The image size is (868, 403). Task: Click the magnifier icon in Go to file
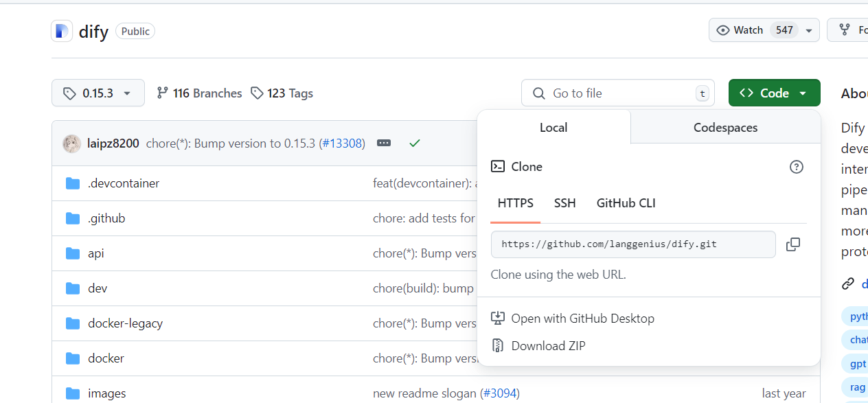(x=540, y=93)
